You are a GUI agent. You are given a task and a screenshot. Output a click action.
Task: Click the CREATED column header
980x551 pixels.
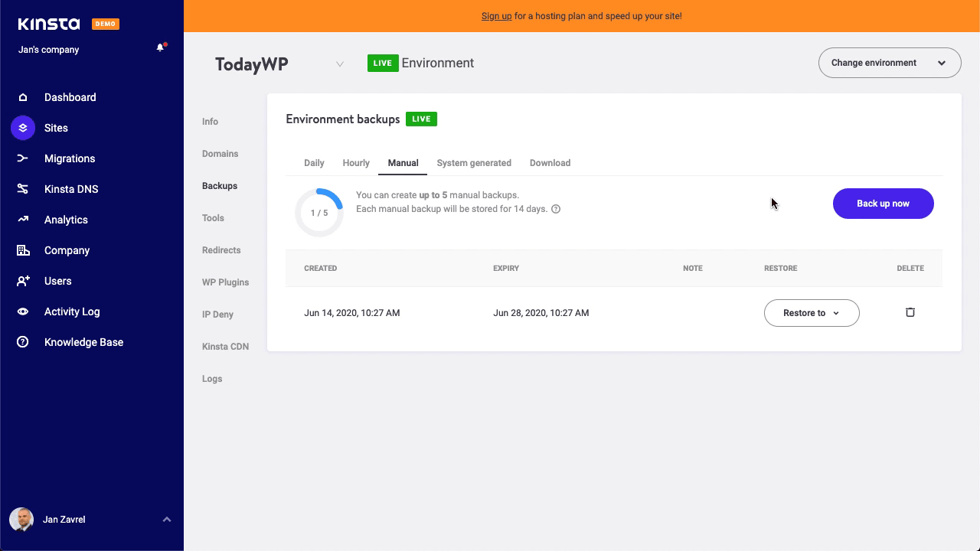[x=320, y=269]
